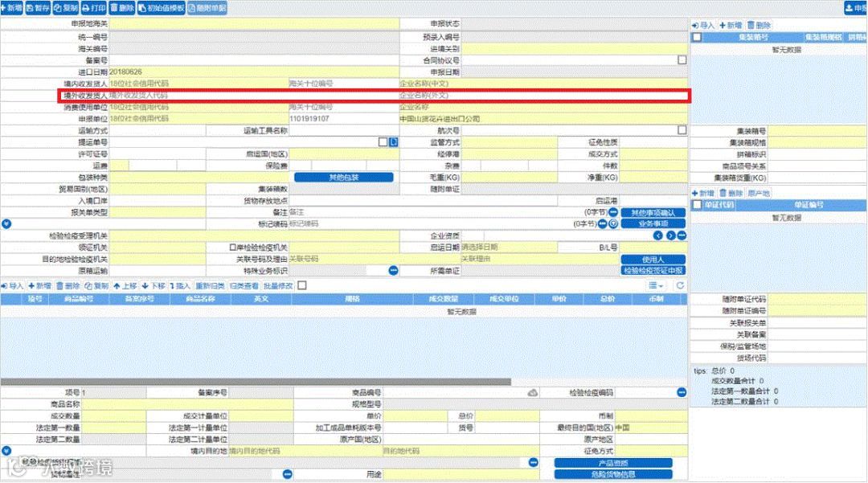The image size is (868, 483).
Task: Click 上移 move-up in goods toolbar
Action: (x=125, y=286)
